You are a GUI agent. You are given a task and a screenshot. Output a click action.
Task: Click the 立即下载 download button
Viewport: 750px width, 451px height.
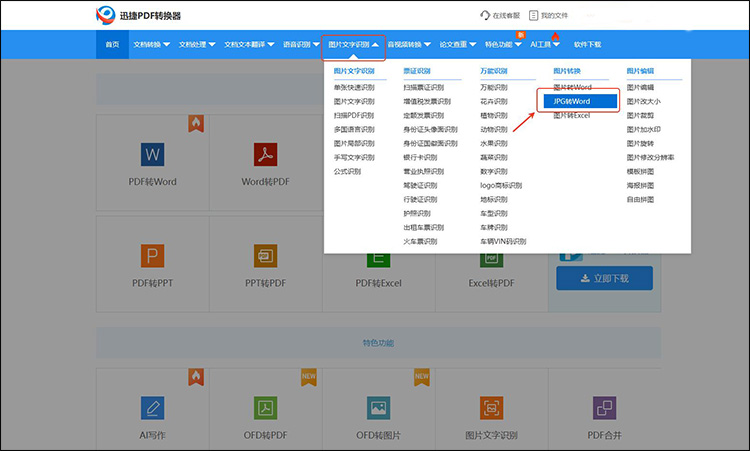(x=605, y=278)
